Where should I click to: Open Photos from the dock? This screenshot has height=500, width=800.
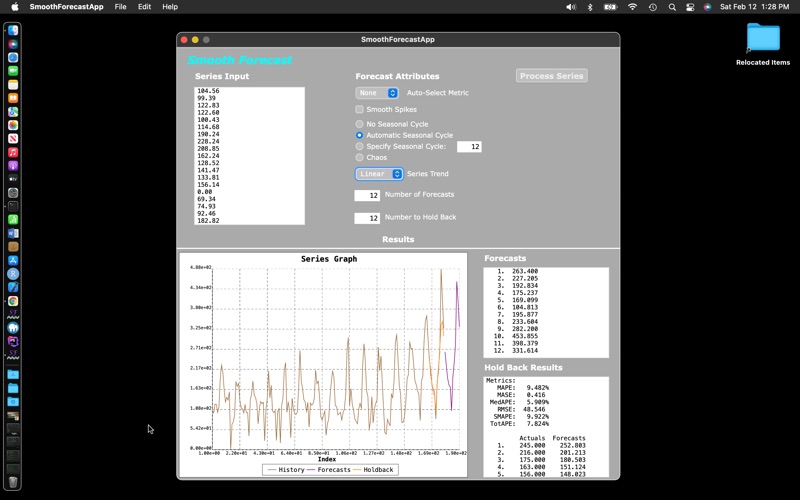tap(13, 125)
